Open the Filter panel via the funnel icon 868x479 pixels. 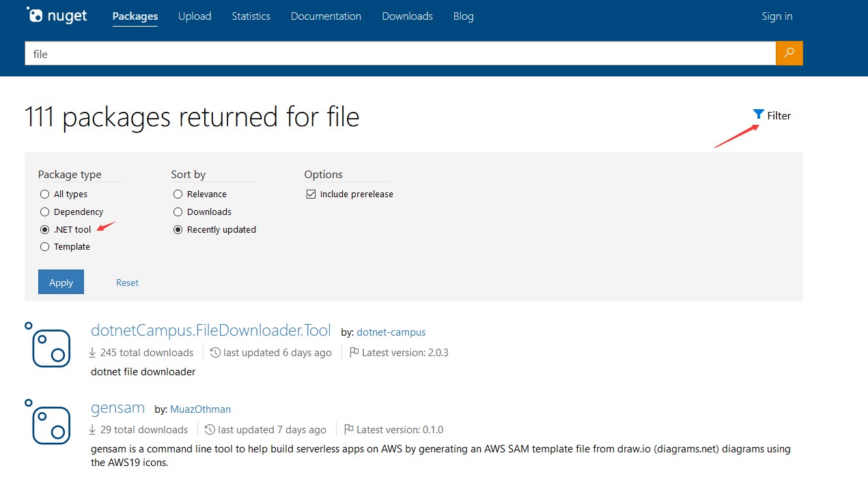click(x=758, y=115)
